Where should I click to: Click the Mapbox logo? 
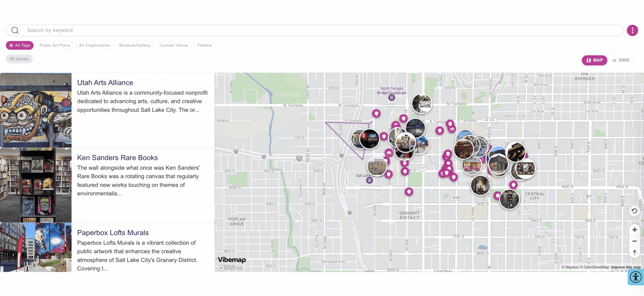point(231,268)
